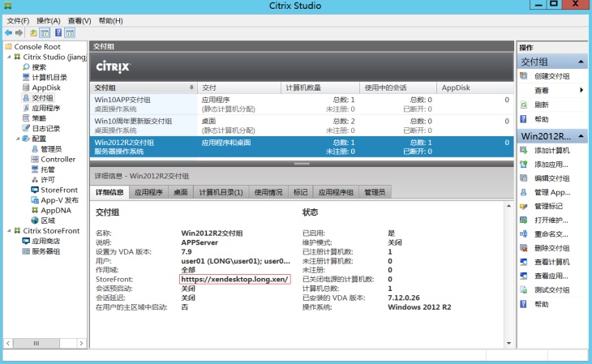Click 编辑交付组 action link
592x364 pixels.
[552, 178]
